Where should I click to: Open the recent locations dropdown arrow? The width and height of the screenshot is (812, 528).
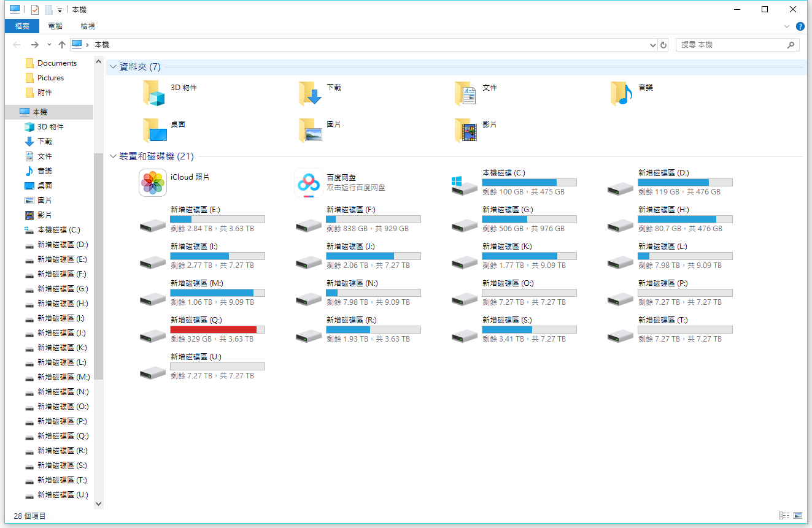[x=49, y=45]
